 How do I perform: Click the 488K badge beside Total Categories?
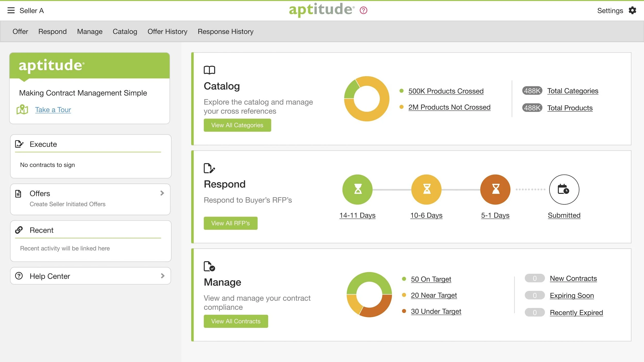coord(532,91)
